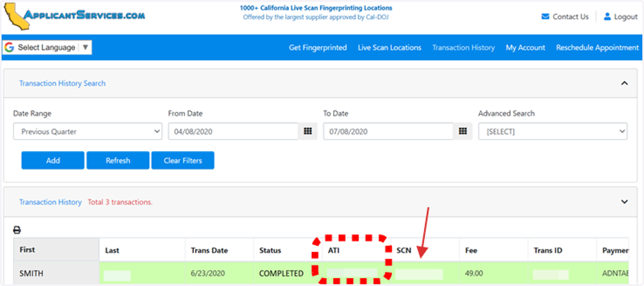Select the Transaction History nav item
The width and height of the screenshot is (644, 286).
[x=464, y=47]
